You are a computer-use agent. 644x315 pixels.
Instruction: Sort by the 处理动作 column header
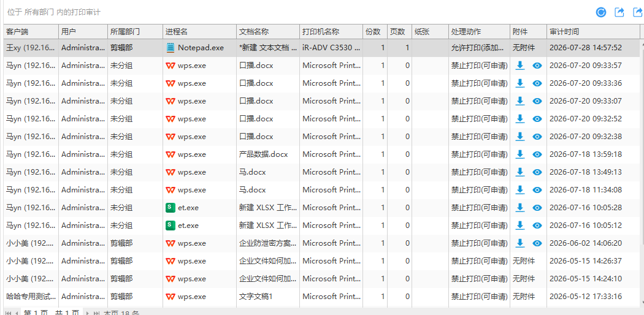coord(479,32)
